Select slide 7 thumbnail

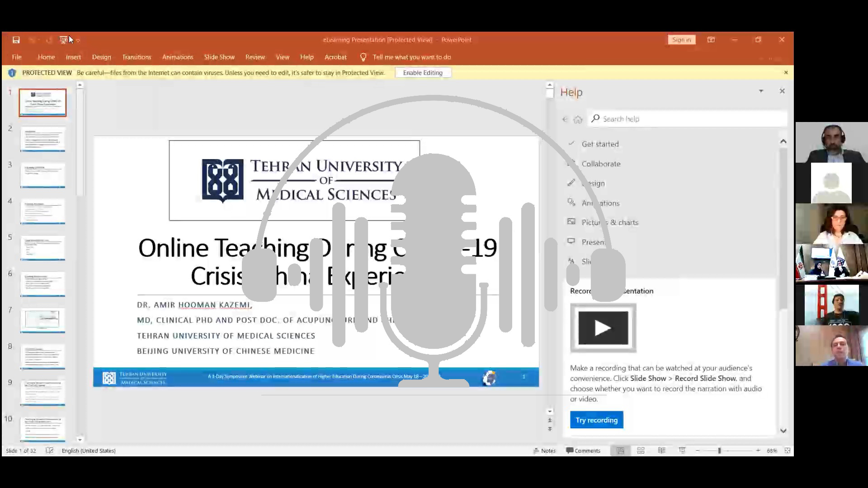pos(42,320)
